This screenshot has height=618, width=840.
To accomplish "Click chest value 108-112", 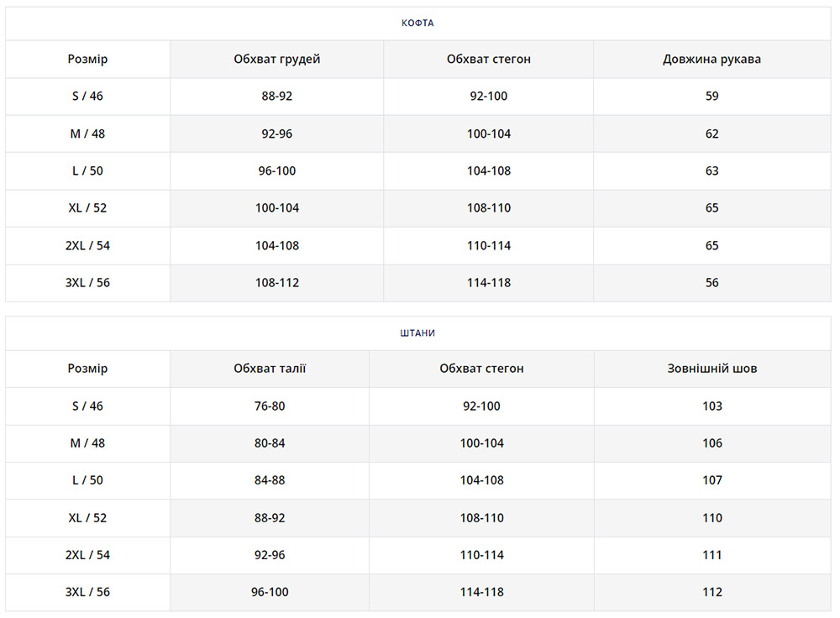I will point(276,283).
